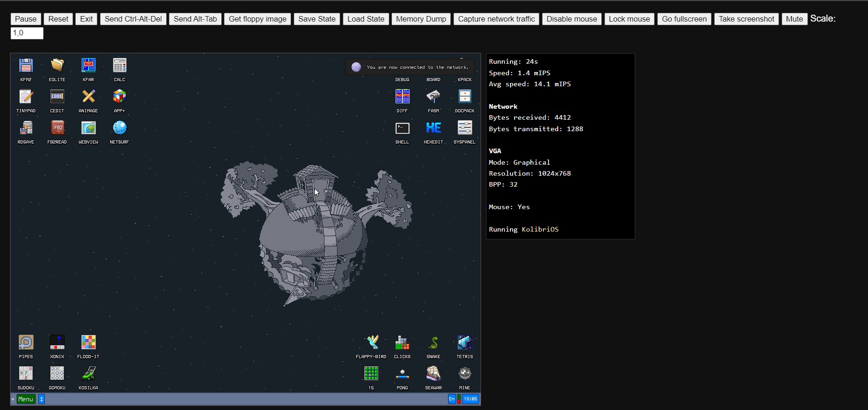Open the DOCPACK cabinet icon
Image resolution: width=868 pixels, height=410 pixels.
(465, 97)
